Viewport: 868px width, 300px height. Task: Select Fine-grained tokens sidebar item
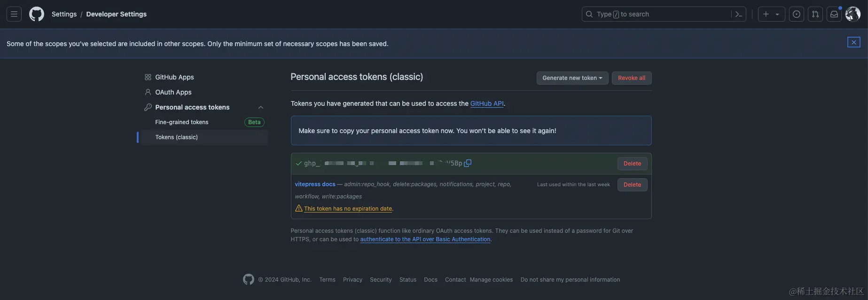(x=182, y=122)
